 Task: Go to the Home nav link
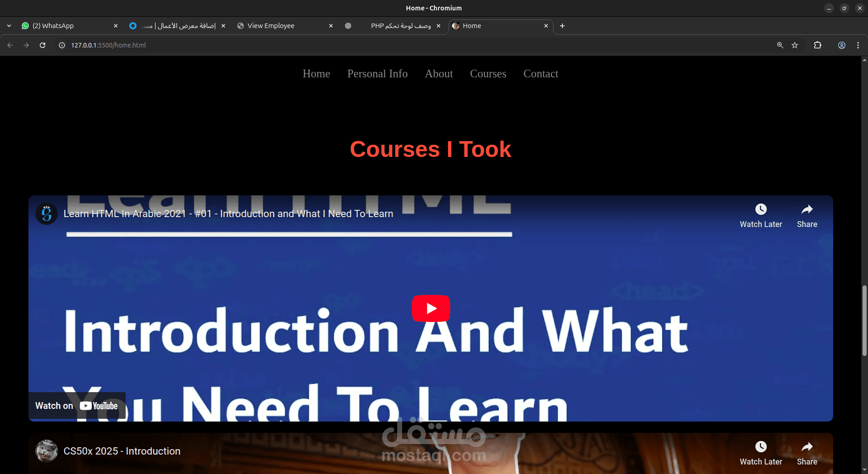316,74
